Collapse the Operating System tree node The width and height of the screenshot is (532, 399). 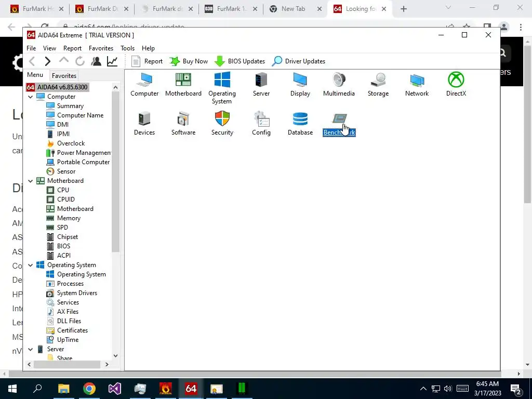(x=31, y=265)
